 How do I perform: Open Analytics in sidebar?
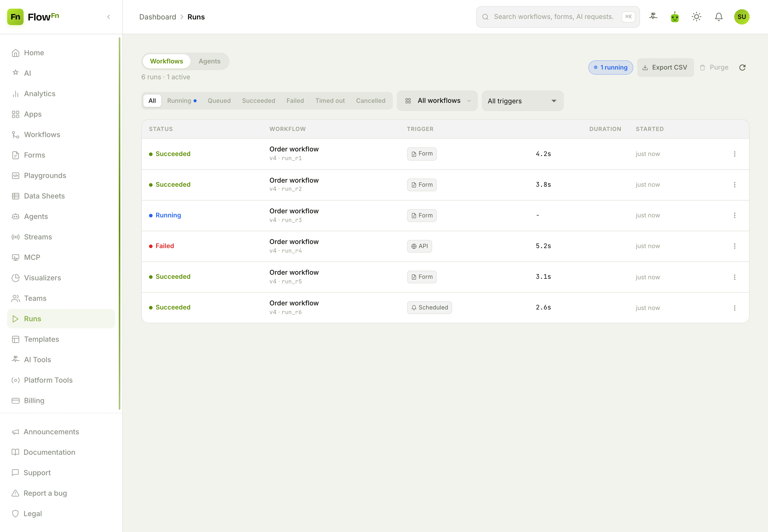(x=61, y=94)
